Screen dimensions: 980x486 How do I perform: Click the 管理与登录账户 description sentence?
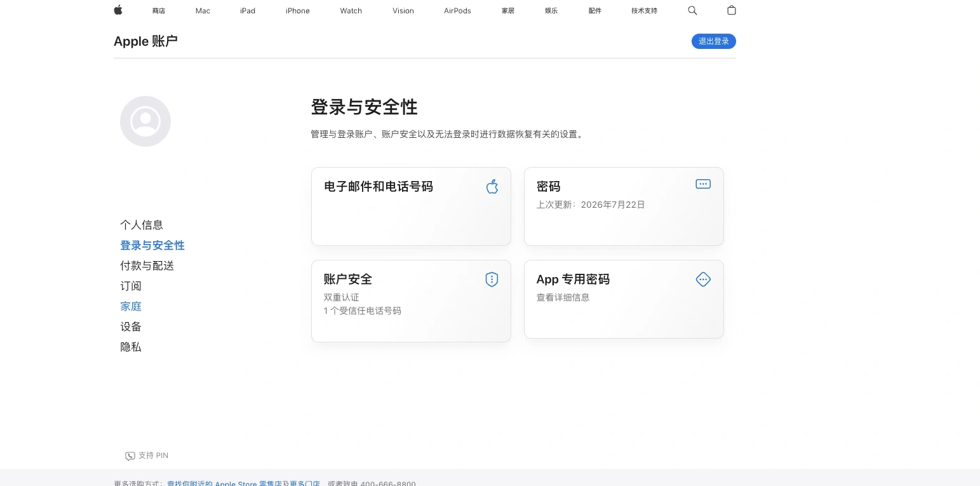click(x=447, y=134)
